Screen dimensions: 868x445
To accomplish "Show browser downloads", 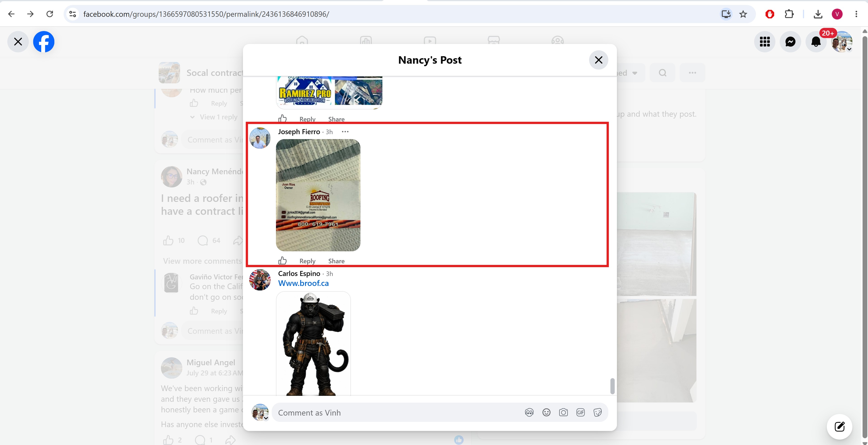I will pyautogui.click(x=818, y=14).
